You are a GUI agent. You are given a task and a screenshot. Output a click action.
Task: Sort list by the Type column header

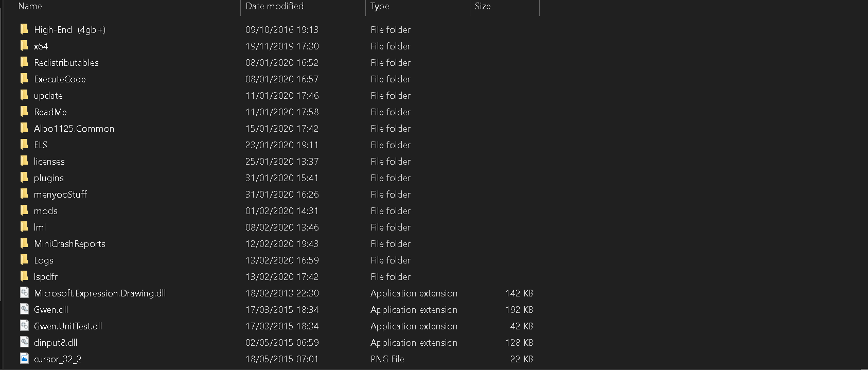coord(380,6)
